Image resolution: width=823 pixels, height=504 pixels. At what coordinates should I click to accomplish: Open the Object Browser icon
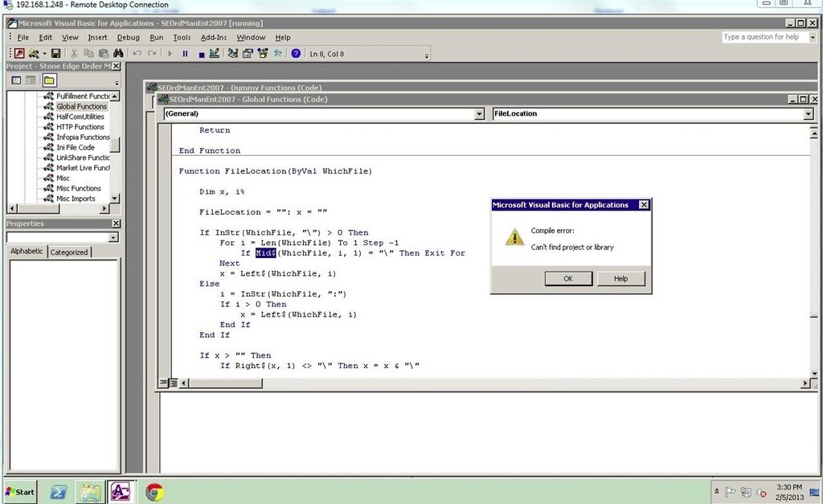(x=262, y=53)
